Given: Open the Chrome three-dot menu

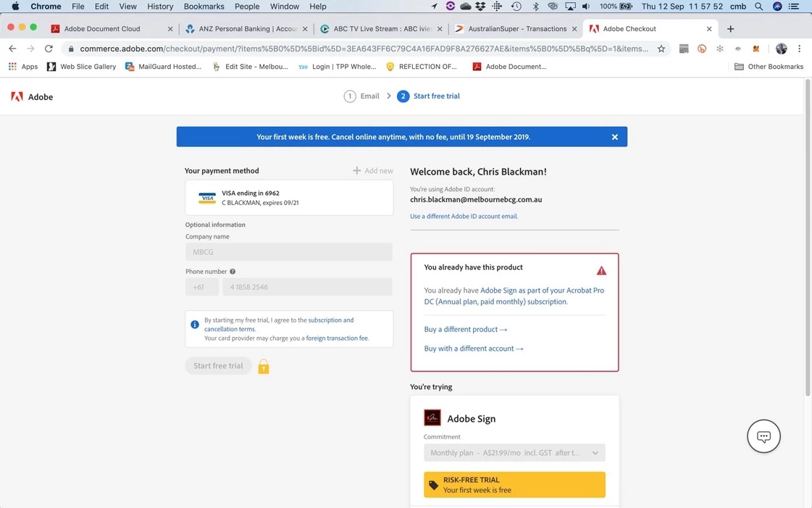Looking at the screenshot, I should point(799,49).
